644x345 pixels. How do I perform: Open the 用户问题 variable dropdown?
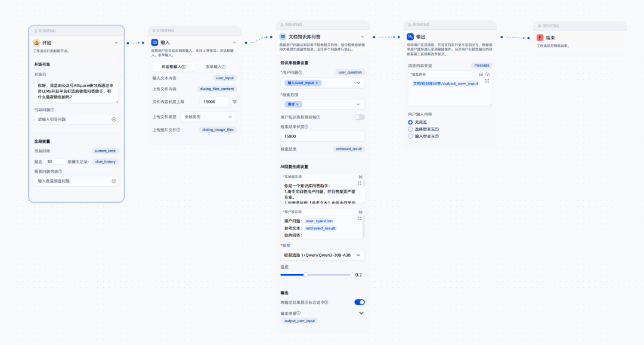(323, 83)
